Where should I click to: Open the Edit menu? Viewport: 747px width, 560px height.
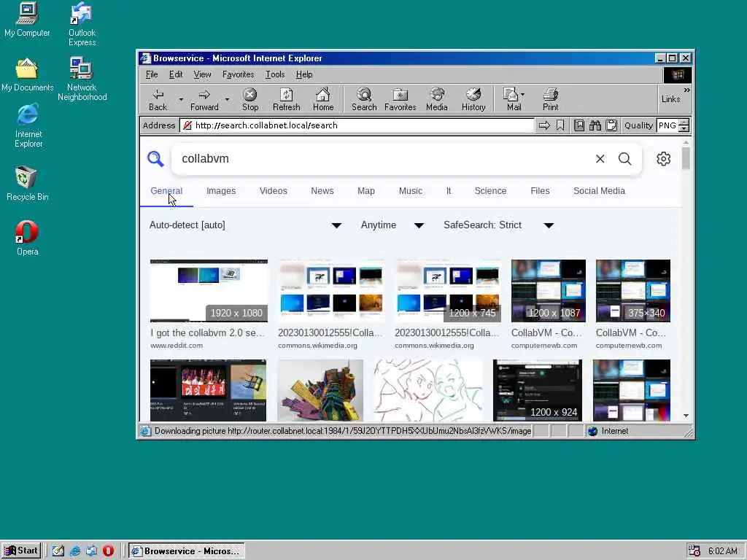pos(176,74)
